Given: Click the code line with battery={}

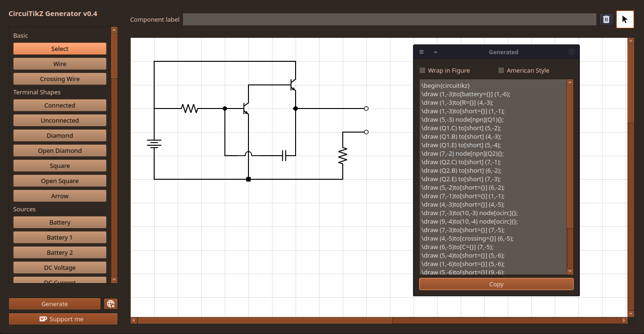Looking at the screenshot, I should point(466,94).
